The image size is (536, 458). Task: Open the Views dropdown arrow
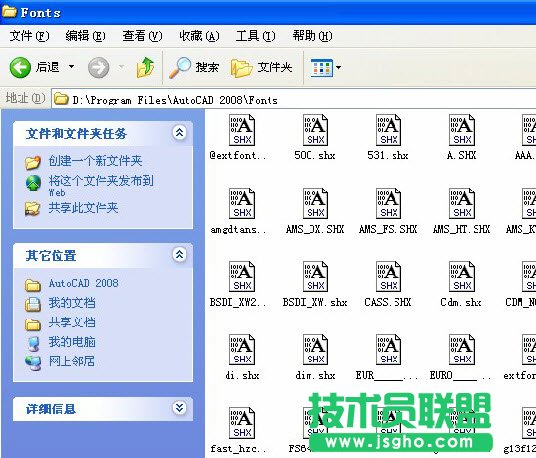tap(338, 67)
